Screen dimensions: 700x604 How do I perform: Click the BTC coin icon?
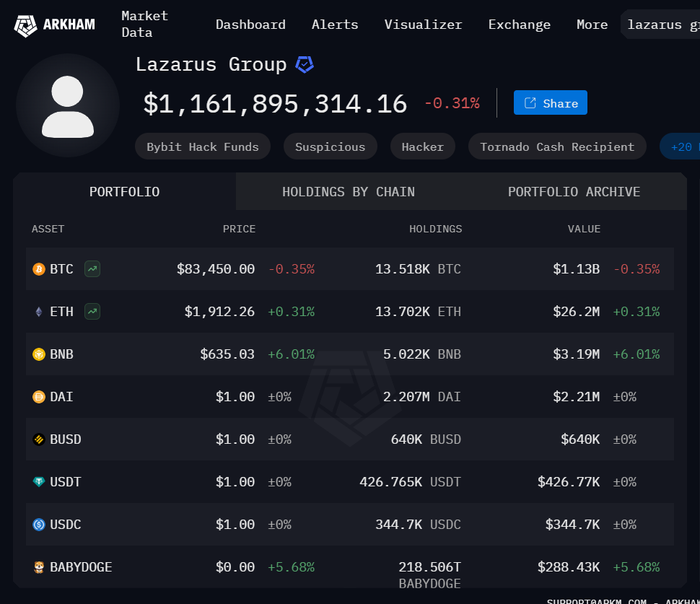pyautogui.click(x=39, y=269)
